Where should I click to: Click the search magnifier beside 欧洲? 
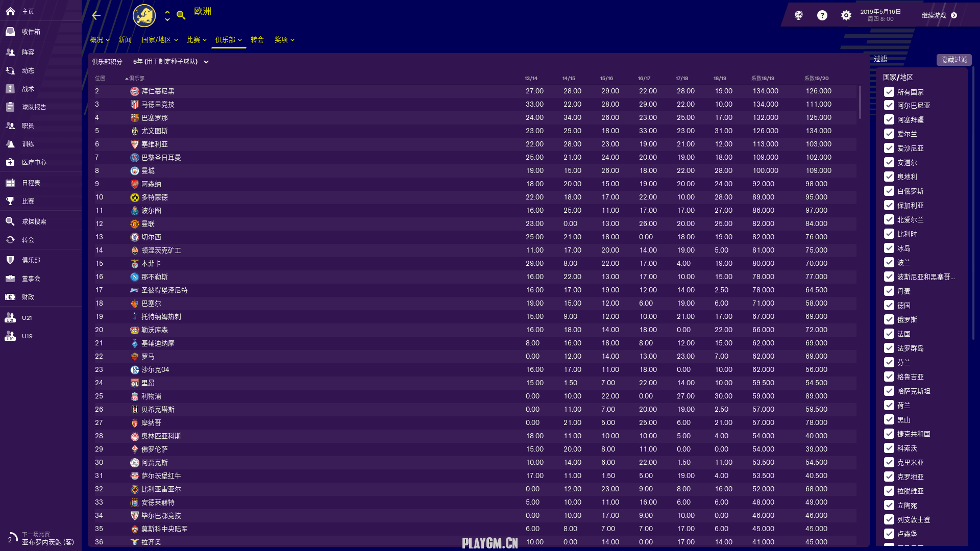pos(181,15)
